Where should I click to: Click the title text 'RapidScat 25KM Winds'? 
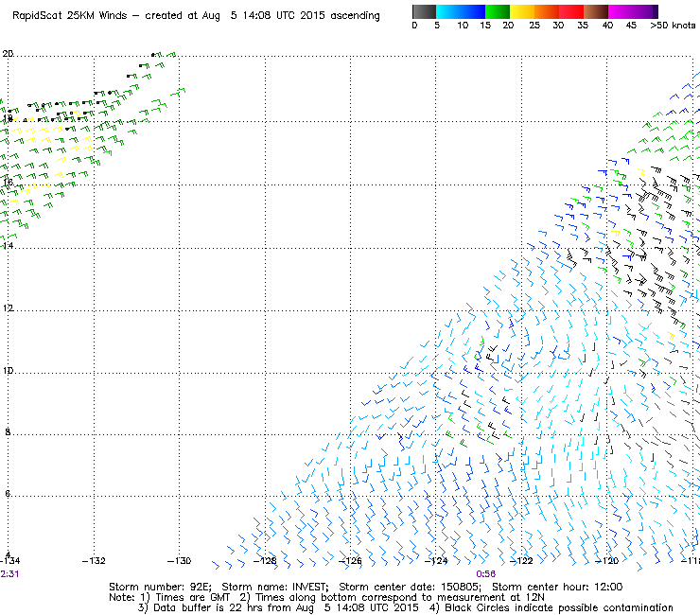point(70,16)
